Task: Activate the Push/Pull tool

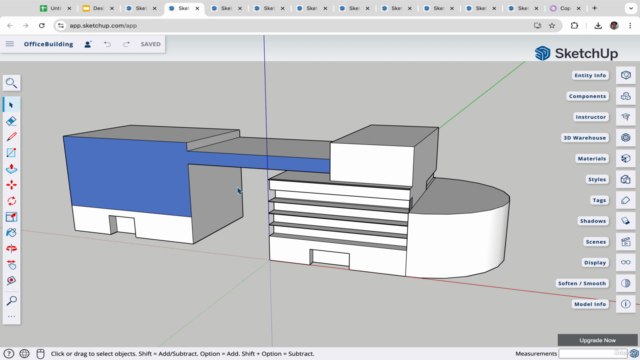Action: [x=11, y=169]
